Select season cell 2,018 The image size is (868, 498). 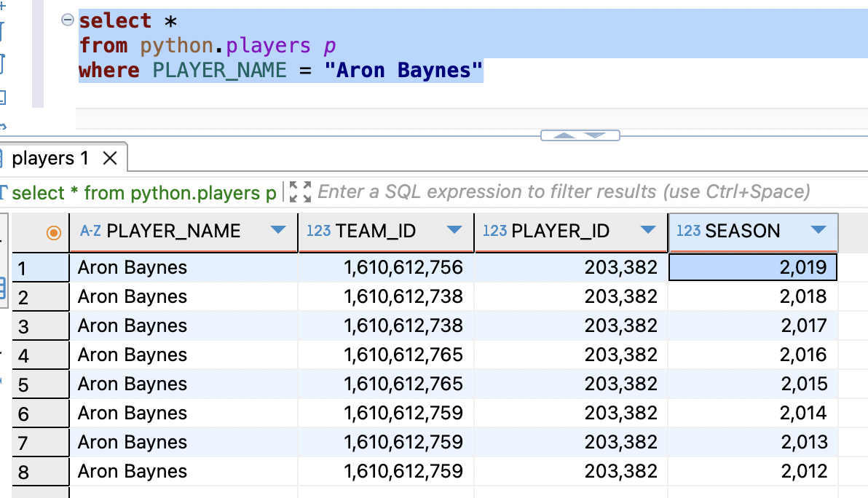(x=753, y=296)
